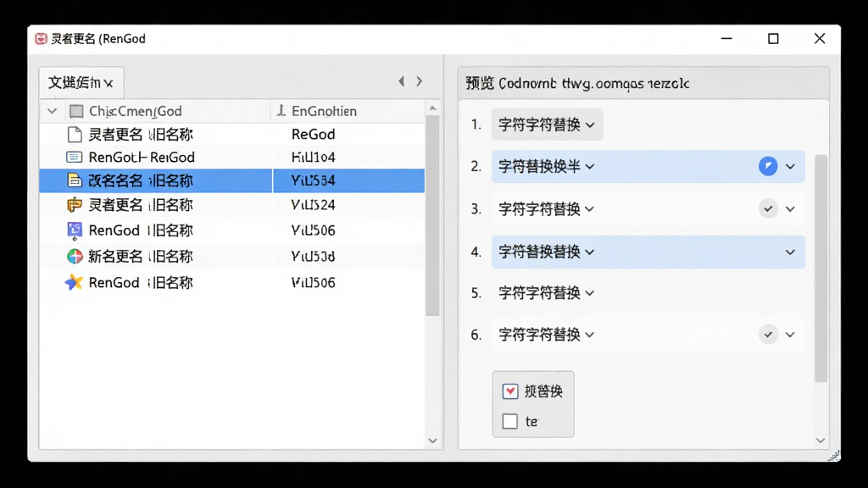The image size is (868, 488).
Task: Click the down arrow of the file list scrollbar
Action: (x=433, y=441)
